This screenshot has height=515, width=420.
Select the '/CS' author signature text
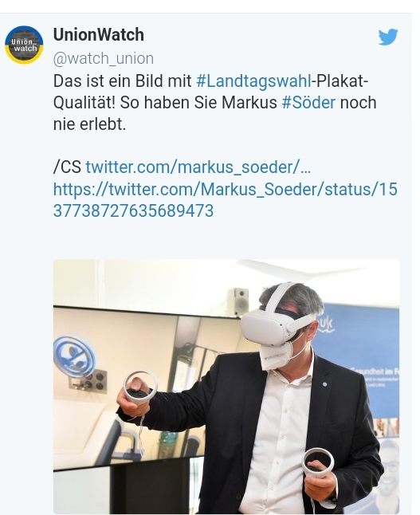[67, 167]
